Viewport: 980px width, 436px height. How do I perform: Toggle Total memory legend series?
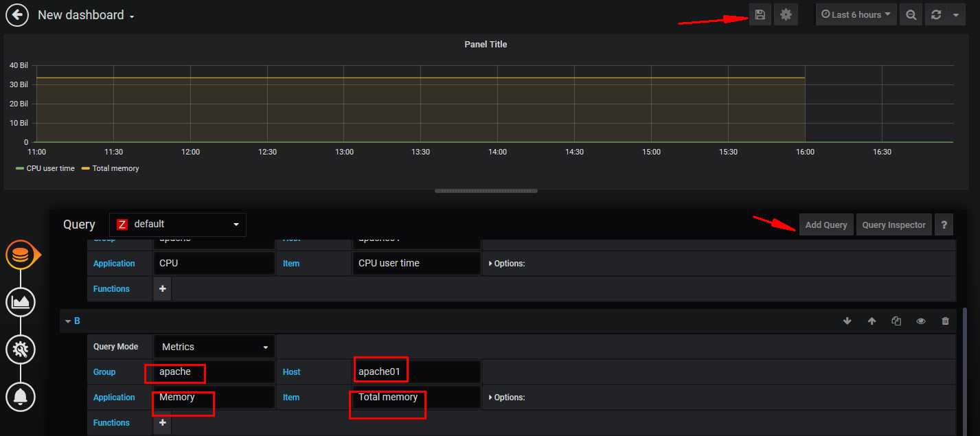click(x=115, y=168)
